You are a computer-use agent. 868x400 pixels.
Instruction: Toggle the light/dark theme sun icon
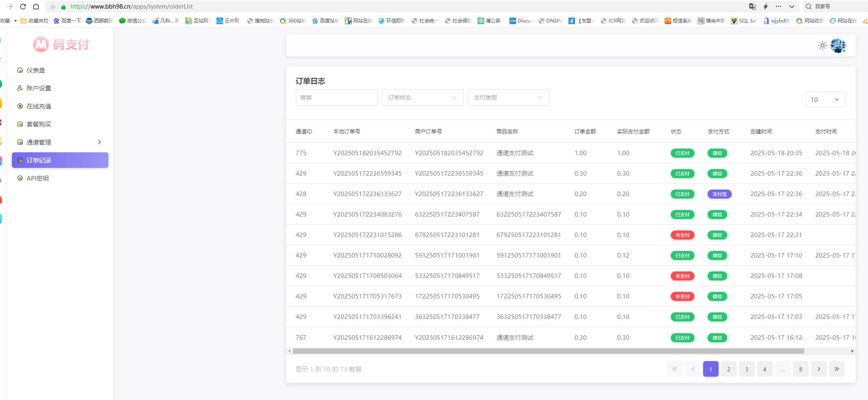pos(822,45)
